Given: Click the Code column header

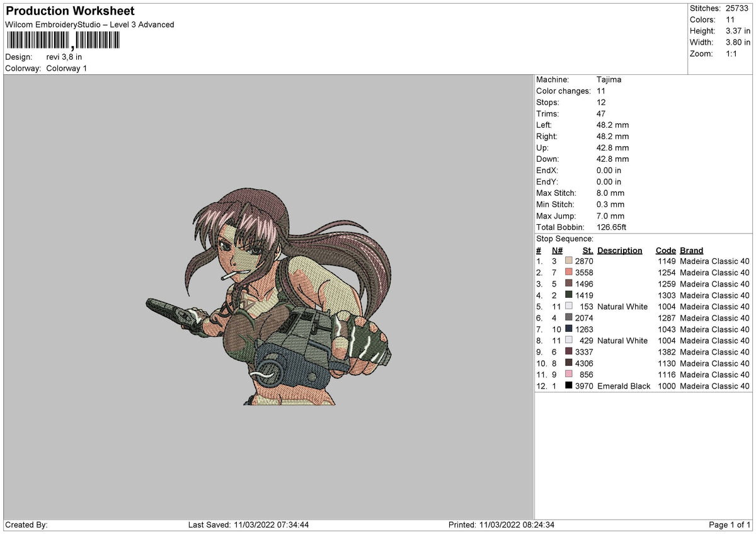Looking at the screenshot, I should [x=665, y=250].
